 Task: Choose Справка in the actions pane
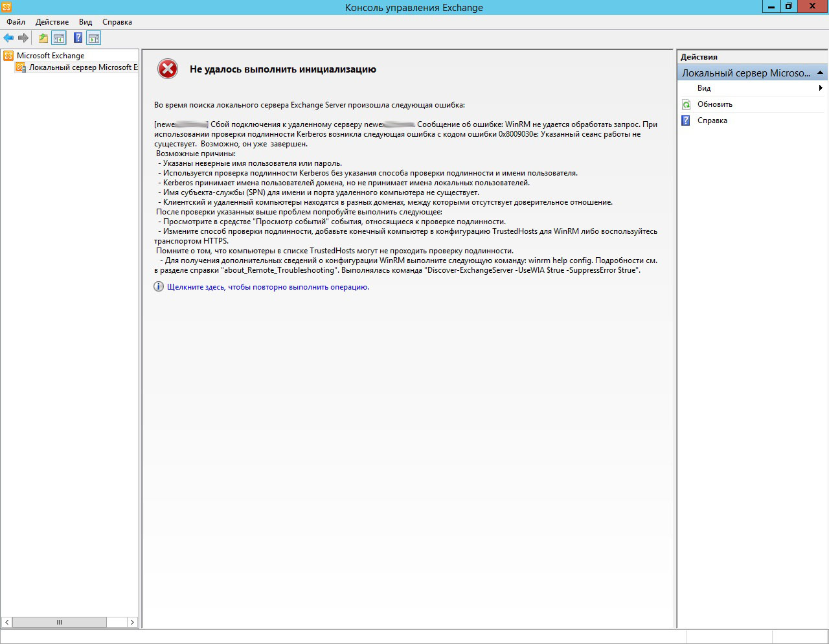point(712,121)
